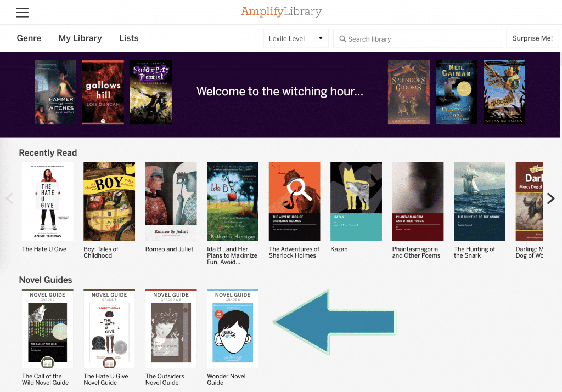The image size is (562, 392).
Task: Click 'Romeo and Juliet' title text
Action: coord(169,249)
